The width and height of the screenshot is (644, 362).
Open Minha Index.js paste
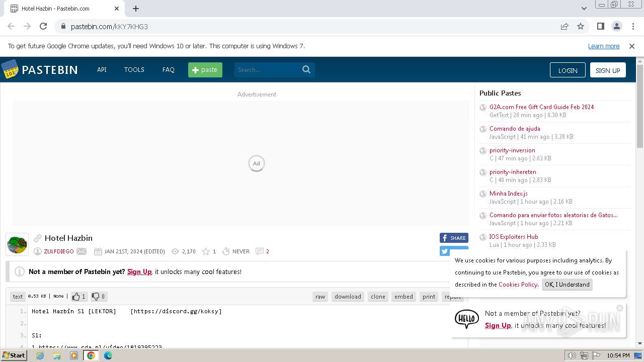pos(509,194)
